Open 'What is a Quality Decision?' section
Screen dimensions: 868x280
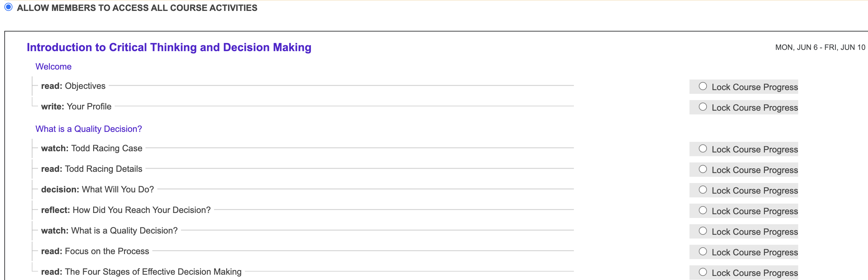pyautogui.click(x=88, y=129)
